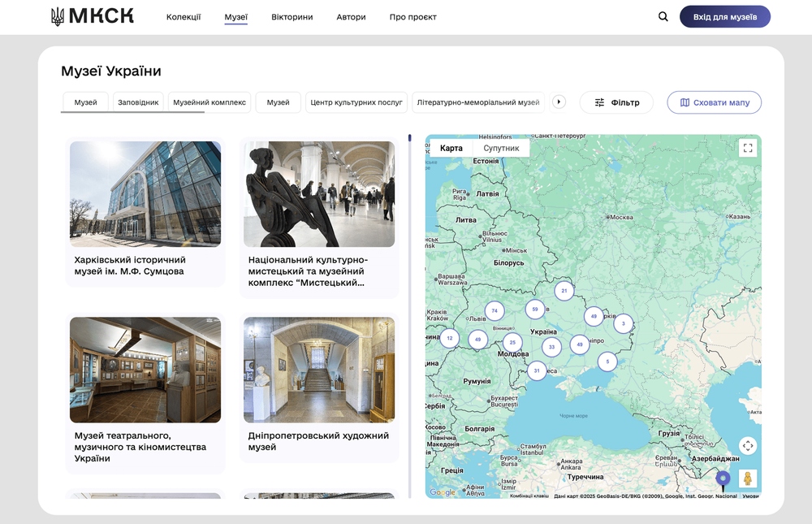Open the cluster marker numbered 31

coord(537,371)
